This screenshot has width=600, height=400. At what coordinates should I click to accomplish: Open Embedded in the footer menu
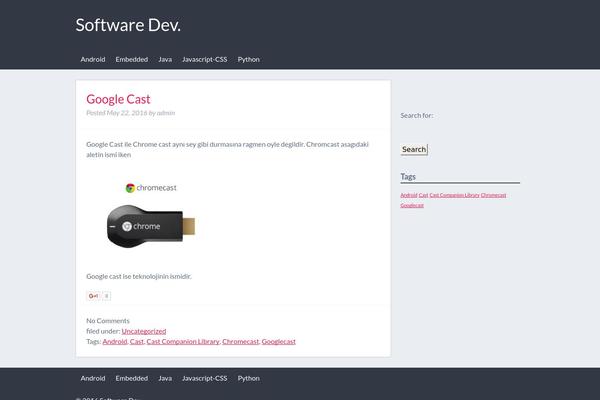point(132,378)
